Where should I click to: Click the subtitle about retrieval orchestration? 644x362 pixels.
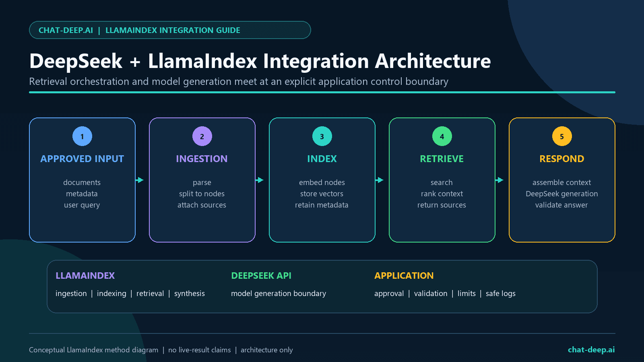(239, 82)
